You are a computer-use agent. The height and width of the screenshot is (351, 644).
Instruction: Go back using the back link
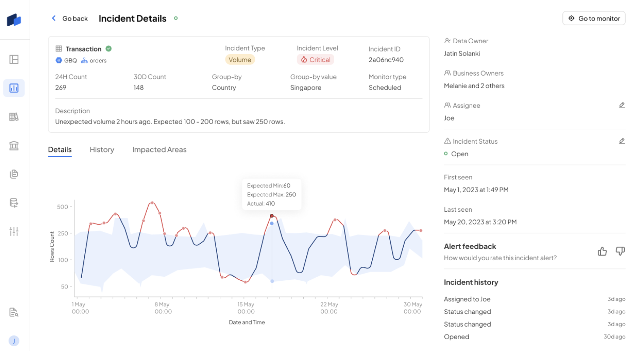click(x=69, y=18)
